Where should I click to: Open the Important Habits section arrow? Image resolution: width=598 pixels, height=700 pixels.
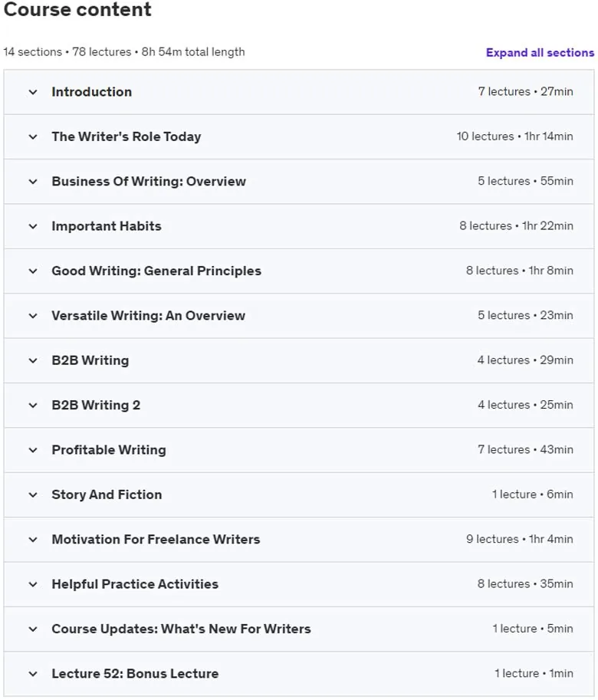coord(33,226)
